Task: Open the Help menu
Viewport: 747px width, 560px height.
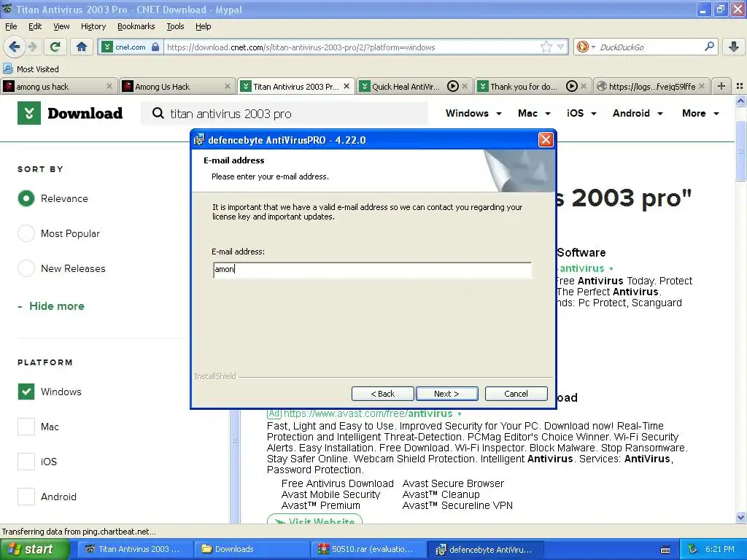Action: tap(203, 26)
